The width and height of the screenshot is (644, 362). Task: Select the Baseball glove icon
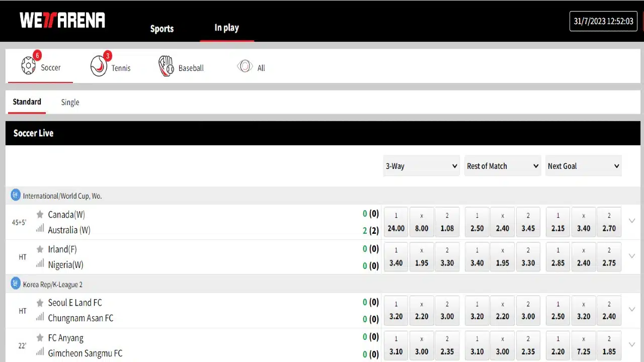click(x=166, y=66)
